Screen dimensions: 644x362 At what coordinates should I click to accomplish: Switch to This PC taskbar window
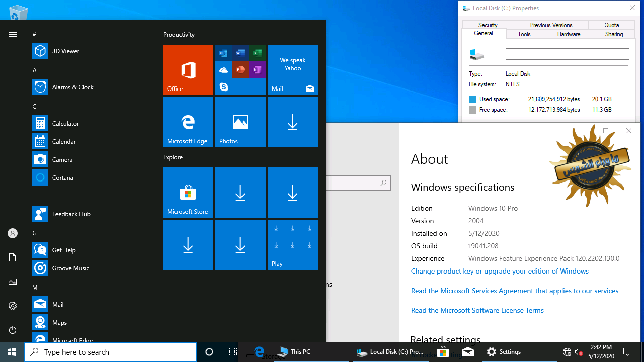(312, 352)
